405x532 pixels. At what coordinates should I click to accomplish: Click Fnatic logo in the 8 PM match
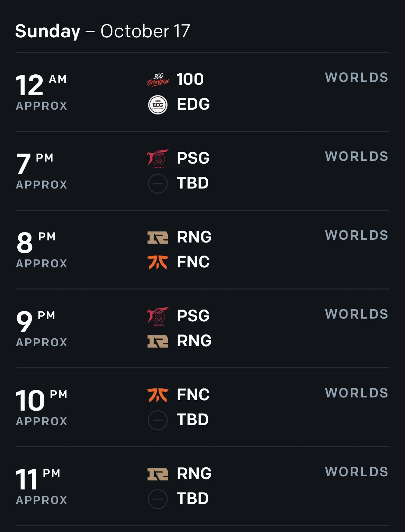click(x=158, y=262)
